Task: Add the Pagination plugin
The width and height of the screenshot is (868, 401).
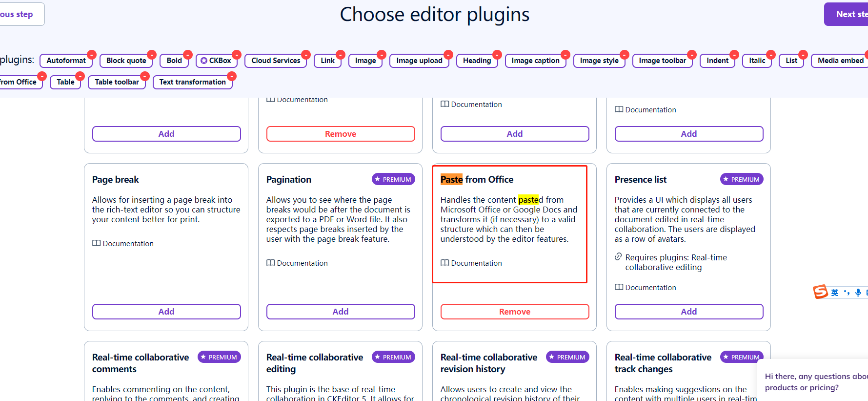Action: pyautogui.click(x=341, y=312)
